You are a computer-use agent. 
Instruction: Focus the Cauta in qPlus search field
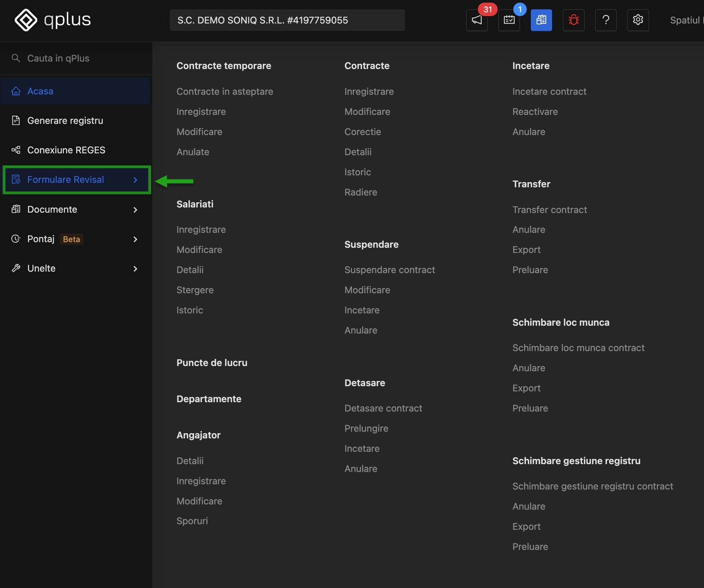pos(76,58)
